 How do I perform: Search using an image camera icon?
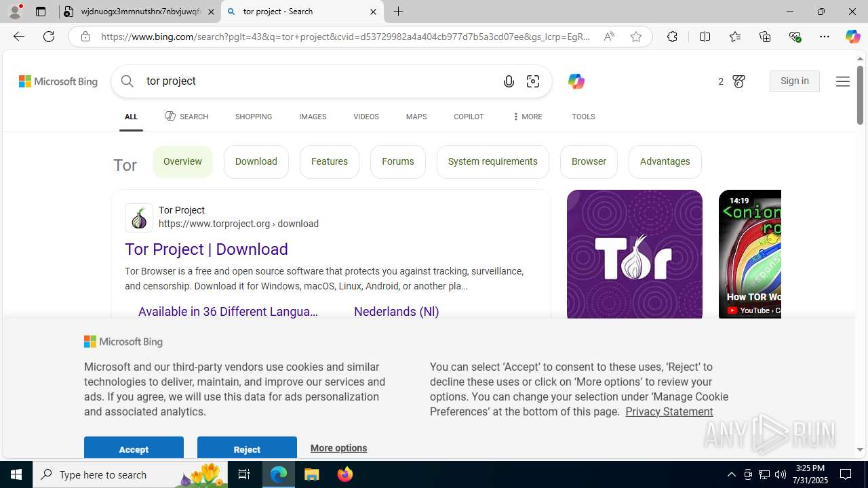[533, 81]
